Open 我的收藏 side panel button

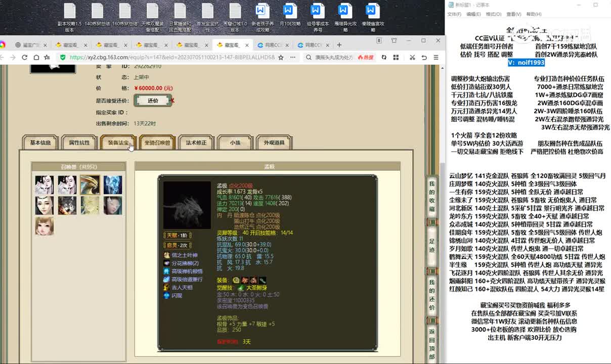(432, 196)
